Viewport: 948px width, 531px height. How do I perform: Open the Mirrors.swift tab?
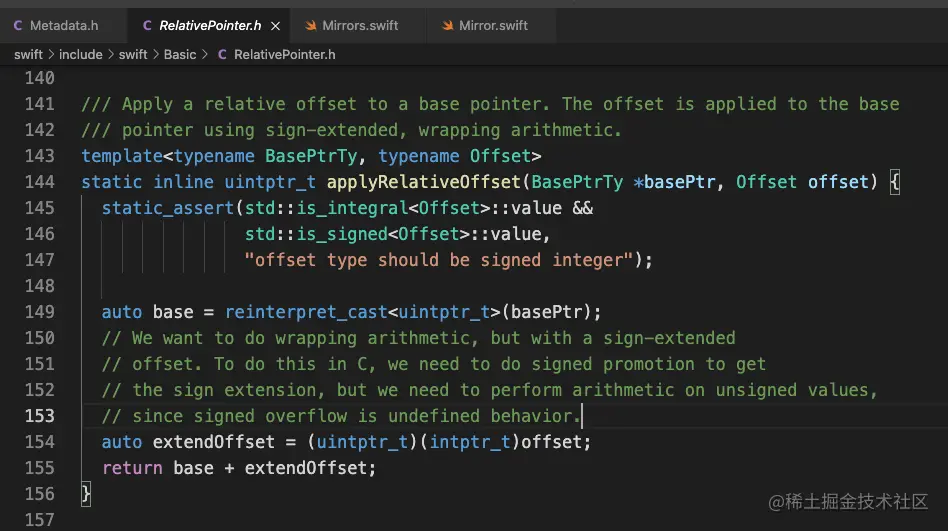coord(359,25)
